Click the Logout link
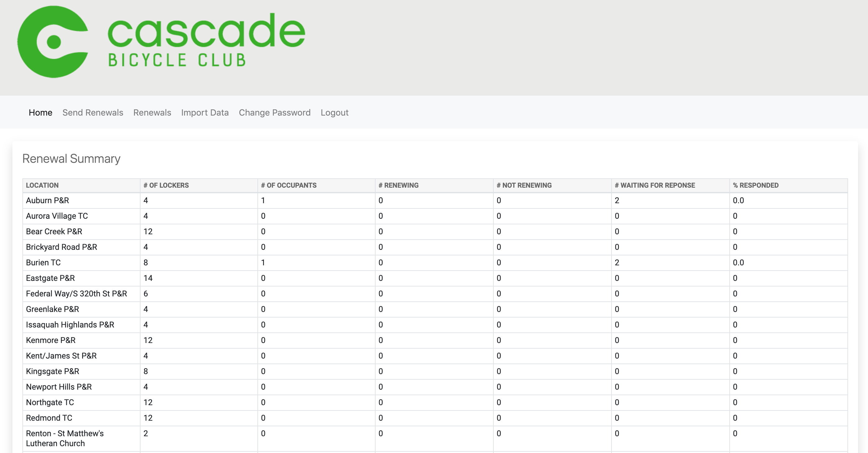 [334, 112]
